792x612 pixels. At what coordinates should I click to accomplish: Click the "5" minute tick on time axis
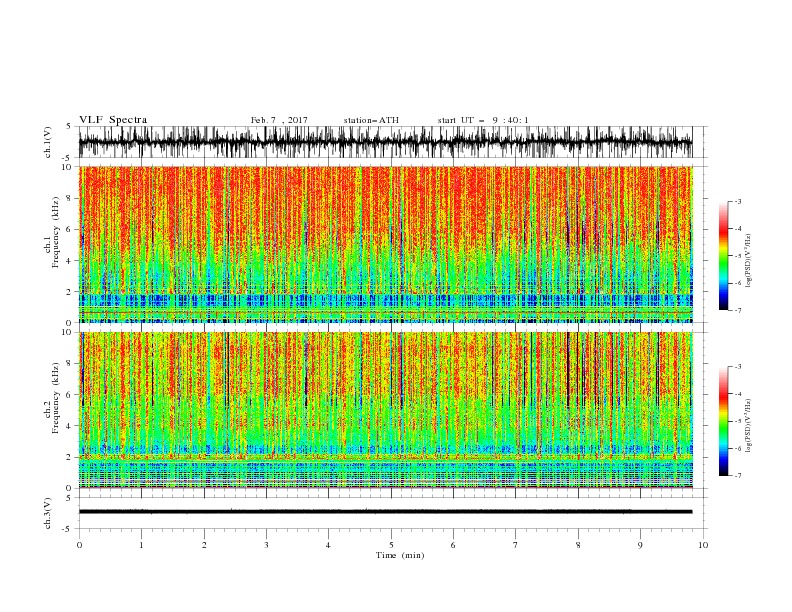[x=391, y=545]
